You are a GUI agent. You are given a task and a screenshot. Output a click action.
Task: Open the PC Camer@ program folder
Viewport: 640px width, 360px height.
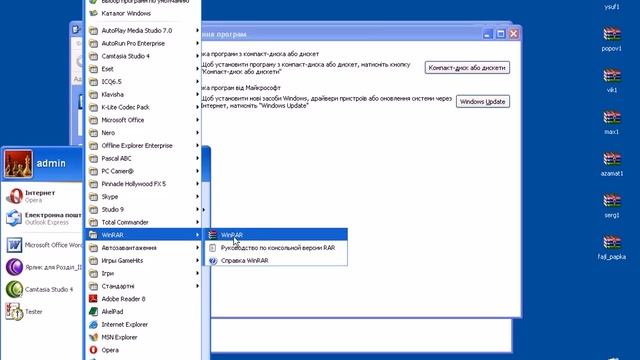(x=144, y=171)
